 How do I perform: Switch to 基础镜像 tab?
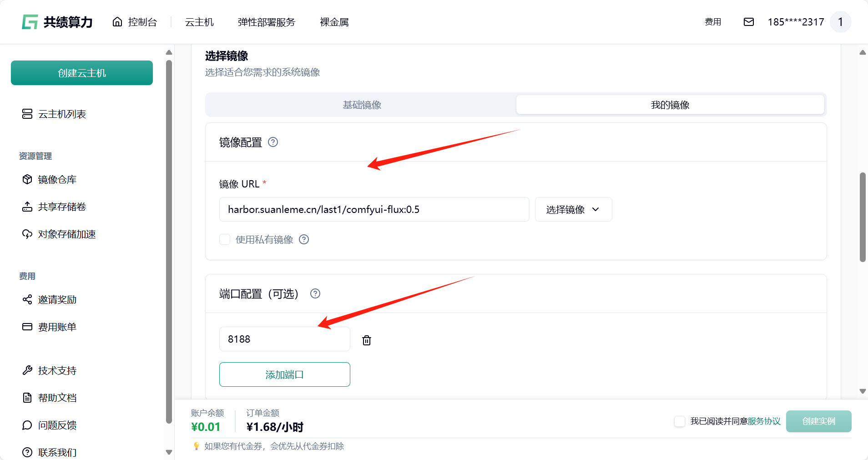pos(362,105)
